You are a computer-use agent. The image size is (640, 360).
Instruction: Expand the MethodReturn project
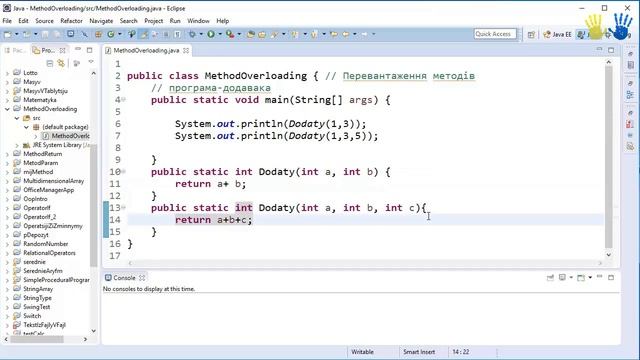point(7,154)
